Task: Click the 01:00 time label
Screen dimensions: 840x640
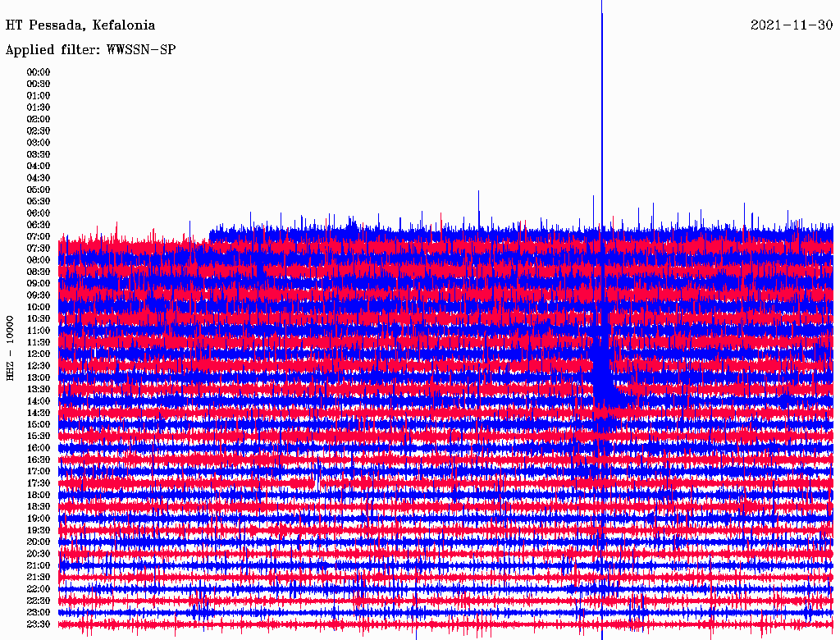Action: coord(39,96)
